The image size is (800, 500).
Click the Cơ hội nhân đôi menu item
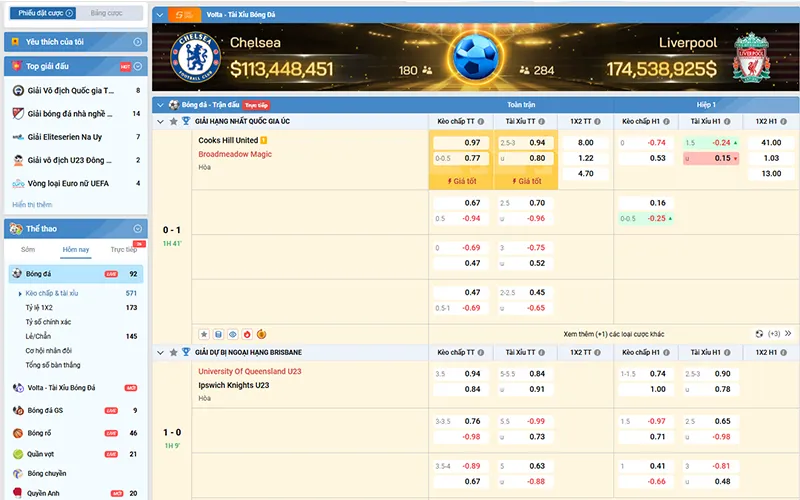(48, 351)
